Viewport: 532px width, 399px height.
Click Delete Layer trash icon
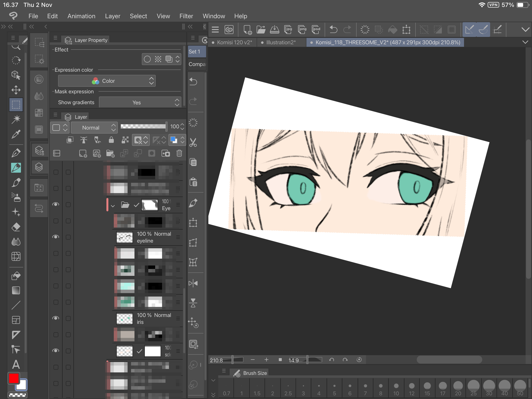pos(179,153)
